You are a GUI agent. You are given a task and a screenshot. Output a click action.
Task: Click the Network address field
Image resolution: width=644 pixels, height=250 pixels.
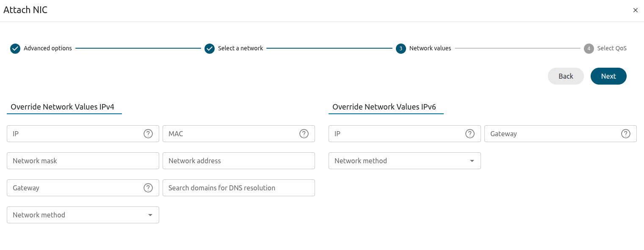239,161
